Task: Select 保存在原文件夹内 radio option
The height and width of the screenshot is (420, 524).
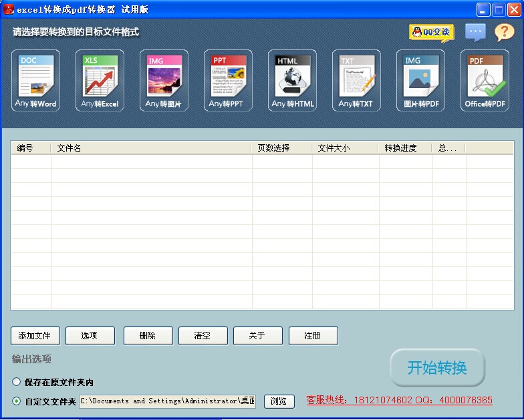Action: pyautogui.click(x=17, y=382)
